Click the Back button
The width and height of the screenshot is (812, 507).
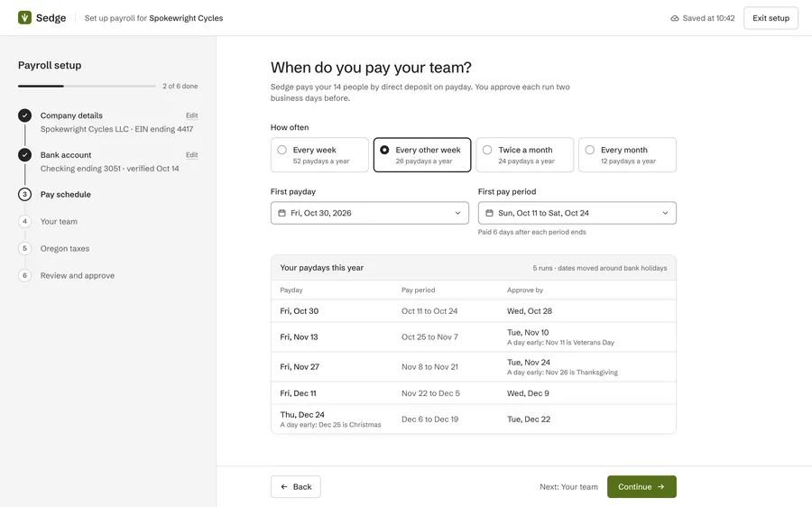click(x=296, y=487)
